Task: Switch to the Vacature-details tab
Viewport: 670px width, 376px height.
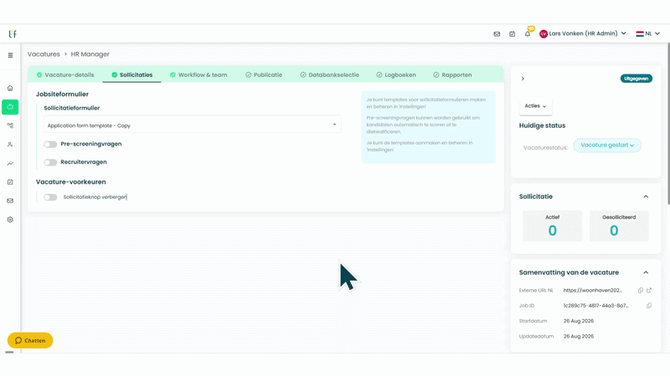Action: click(x=65, y=75)
